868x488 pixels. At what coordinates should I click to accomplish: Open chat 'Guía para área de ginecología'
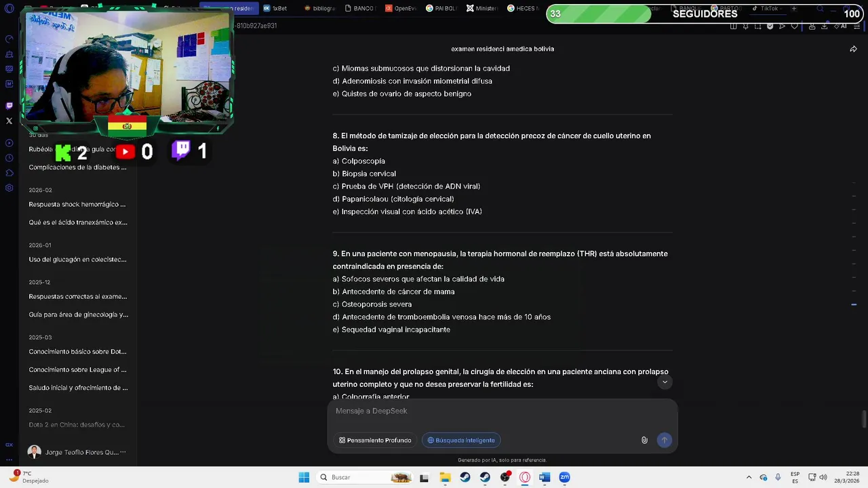(77, 314)
